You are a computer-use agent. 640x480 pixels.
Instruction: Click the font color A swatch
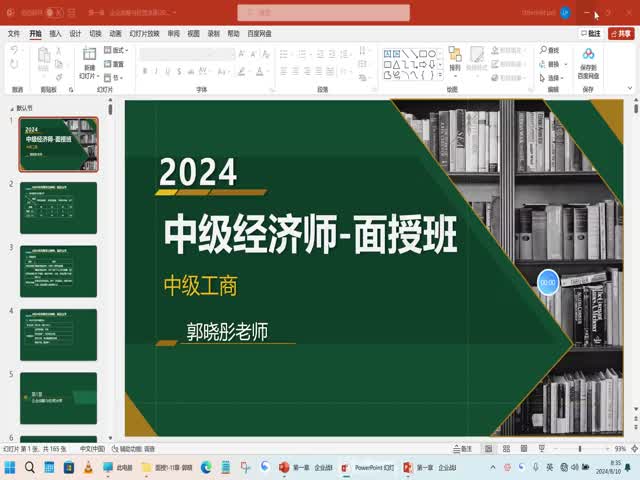click(260, 71)
